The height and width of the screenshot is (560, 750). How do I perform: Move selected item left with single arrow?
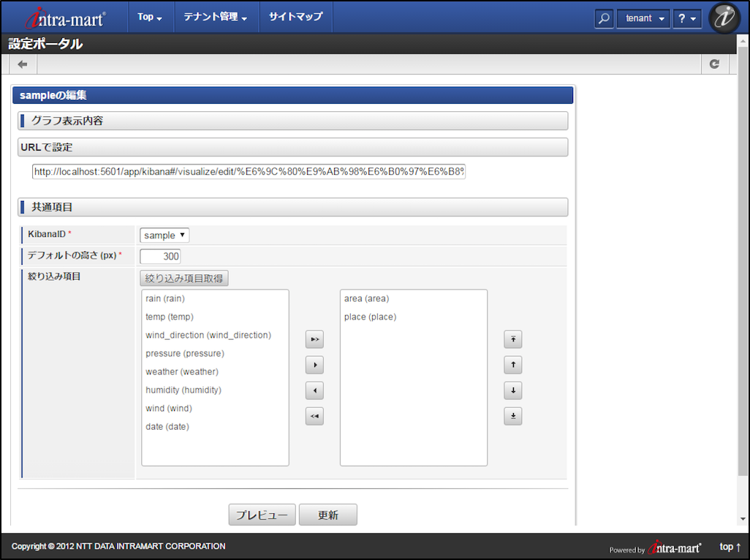315,390
